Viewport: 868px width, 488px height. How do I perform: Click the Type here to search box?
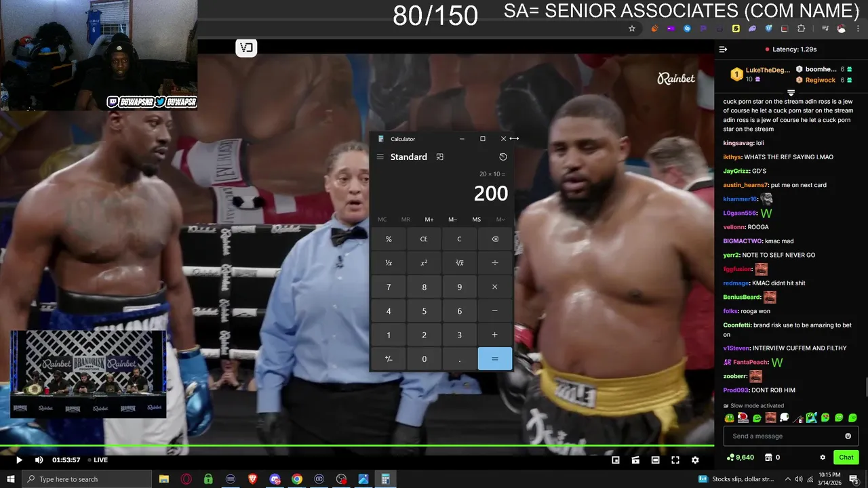pyautogui.click(x=87, y=479)
